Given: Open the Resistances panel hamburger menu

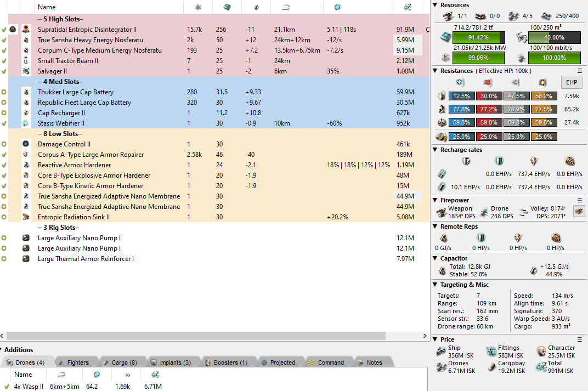Looking at the screenshot, I should 580,71.
